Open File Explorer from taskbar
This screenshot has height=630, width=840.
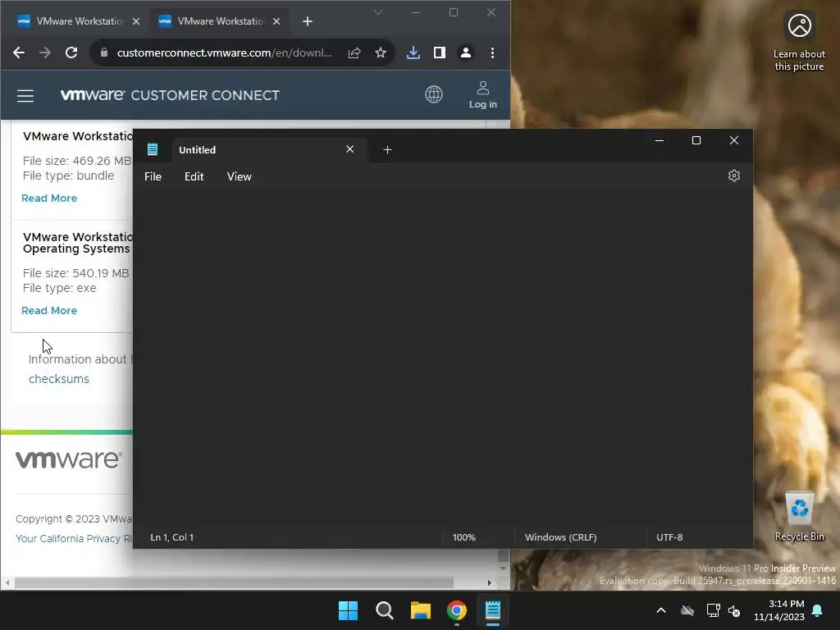[x=421, y=610]
